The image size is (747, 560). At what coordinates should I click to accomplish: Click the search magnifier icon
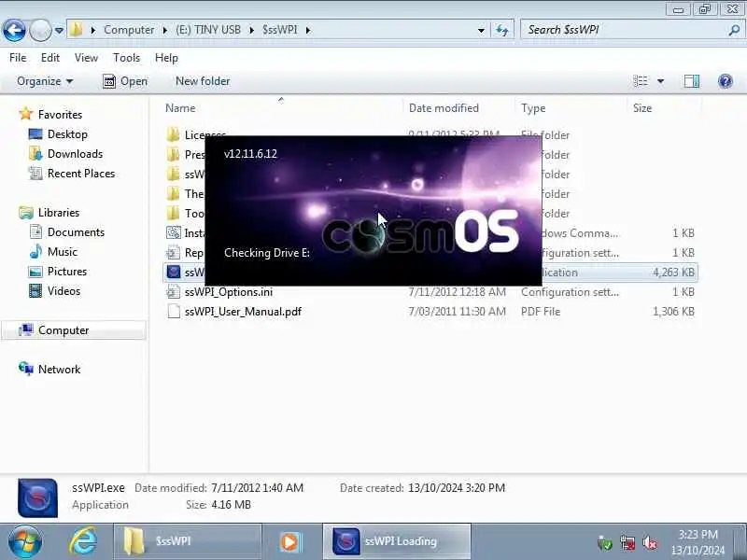(734, 30)
